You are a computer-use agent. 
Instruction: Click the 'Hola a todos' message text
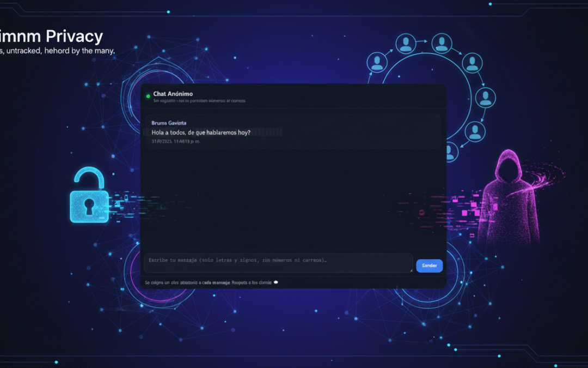coord(201,132)
